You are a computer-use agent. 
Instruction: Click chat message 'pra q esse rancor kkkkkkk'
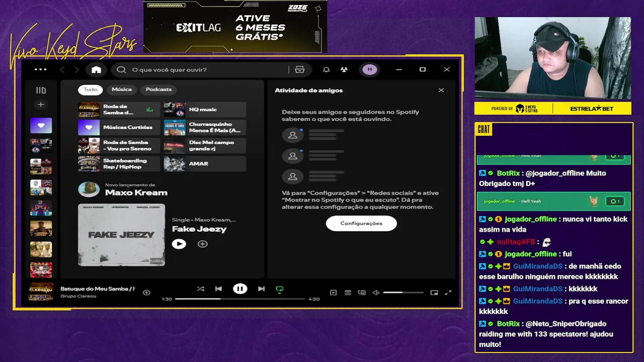coord(553,306)
